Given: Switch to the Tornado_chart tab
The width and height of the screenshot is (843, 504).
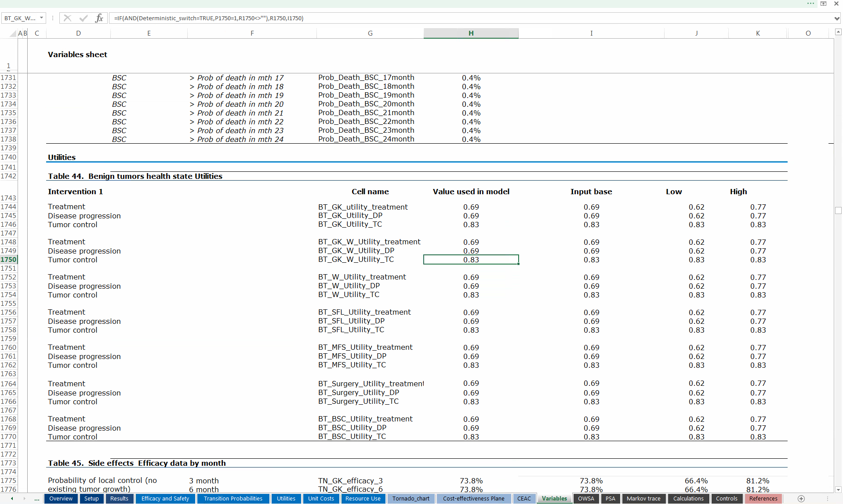Looking at the screenshot, I should pyautogui.click(x=411, y=498).
